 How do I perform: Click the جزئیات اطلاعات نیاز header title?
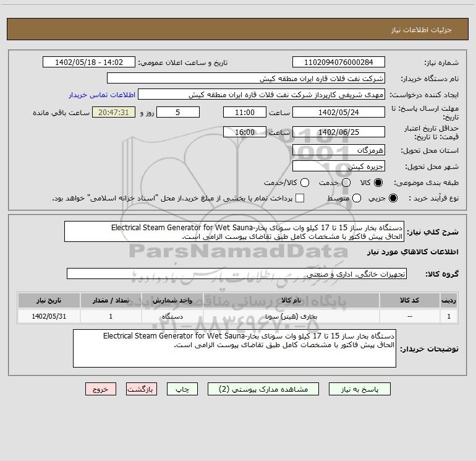(422, 30)
